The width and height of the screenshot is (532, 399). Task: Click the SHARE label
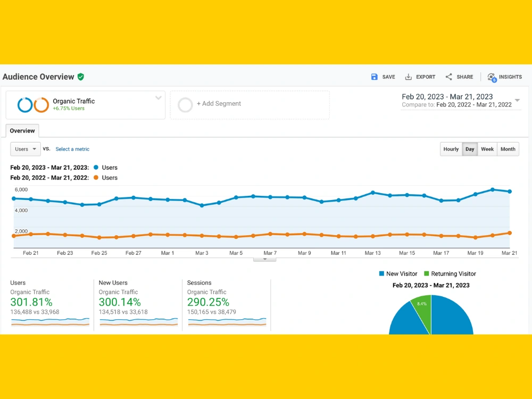pos(464,77)
